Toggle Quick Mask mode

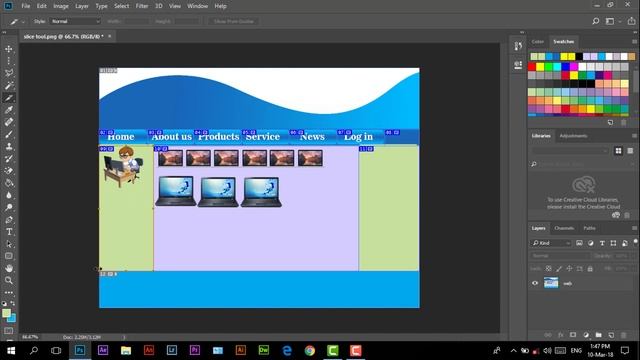(9, 331)
